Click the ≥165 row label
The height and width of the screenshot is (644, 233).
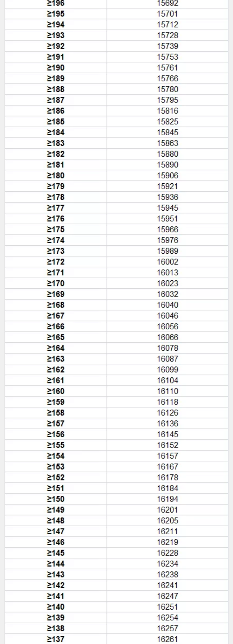click(55, 337)
